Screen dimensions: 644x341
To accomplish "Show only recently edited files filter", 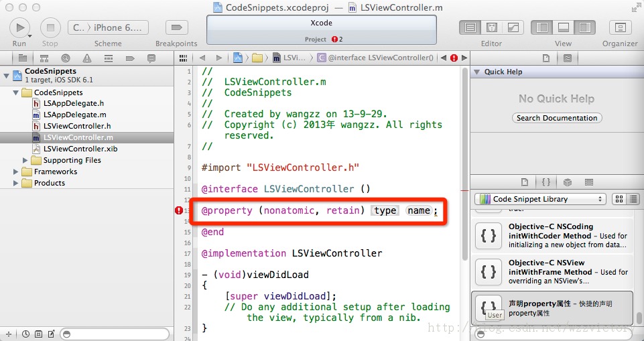I will point(25,334).
